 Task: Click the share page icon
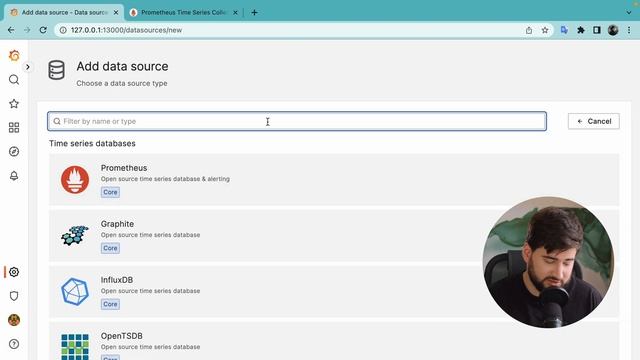coord(529,30)
